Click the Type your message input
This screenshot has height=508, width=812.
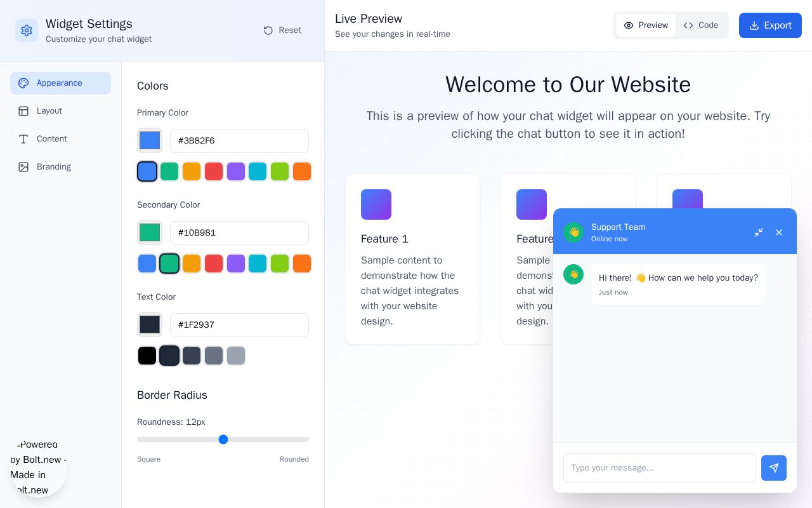[660, 468]
